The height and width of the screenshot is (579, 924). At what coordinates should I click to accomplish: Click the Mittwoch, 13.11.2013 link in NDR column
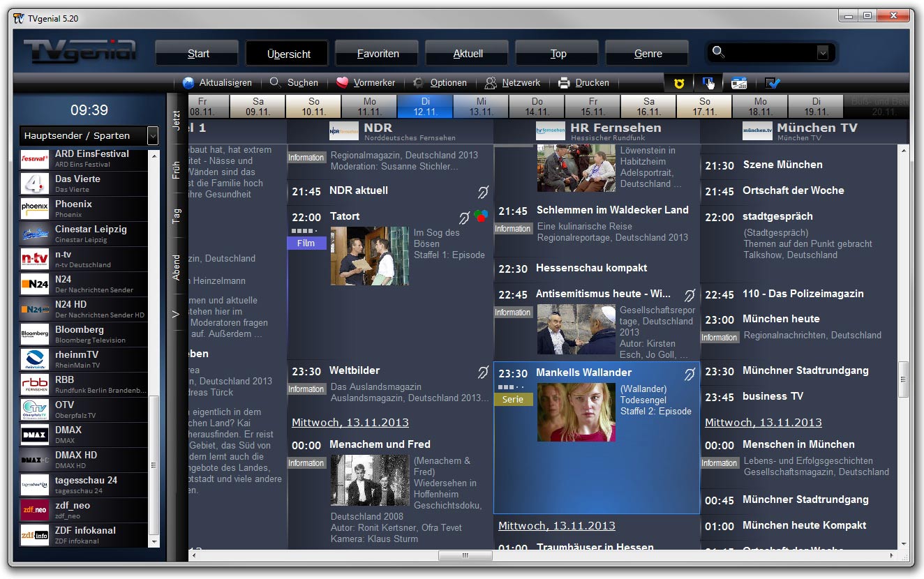[x=350, y=422]
